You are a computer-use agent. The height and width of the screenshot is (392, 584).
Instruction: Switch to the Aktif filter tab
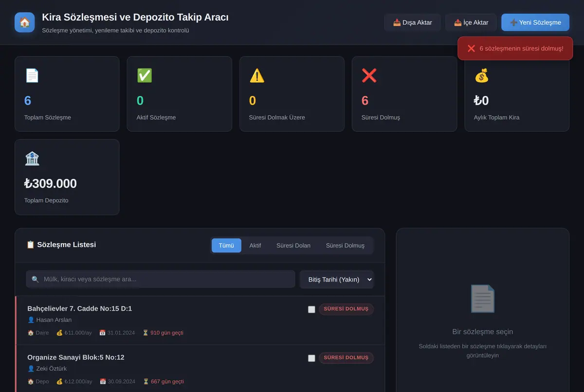point(255,246)
